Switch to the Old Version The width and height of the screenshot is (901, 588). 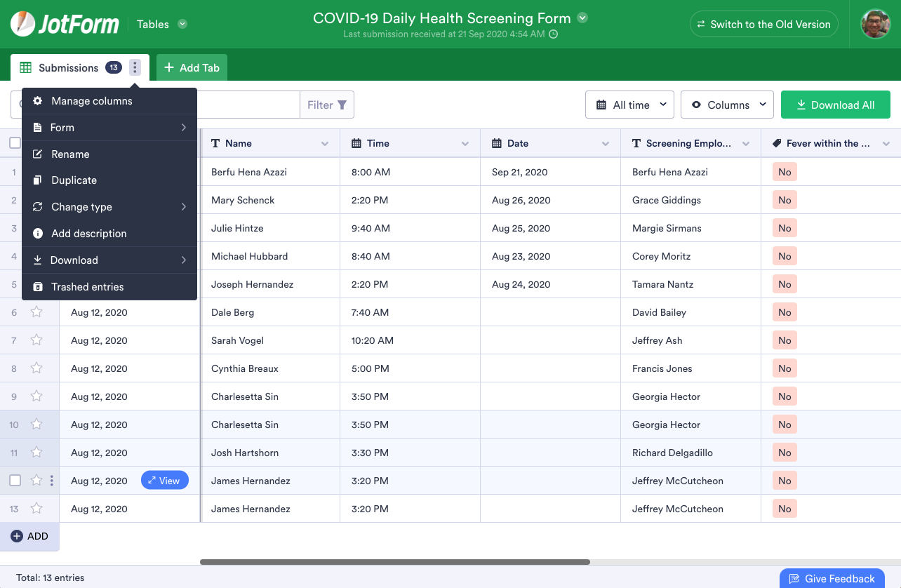coord(763,24)
